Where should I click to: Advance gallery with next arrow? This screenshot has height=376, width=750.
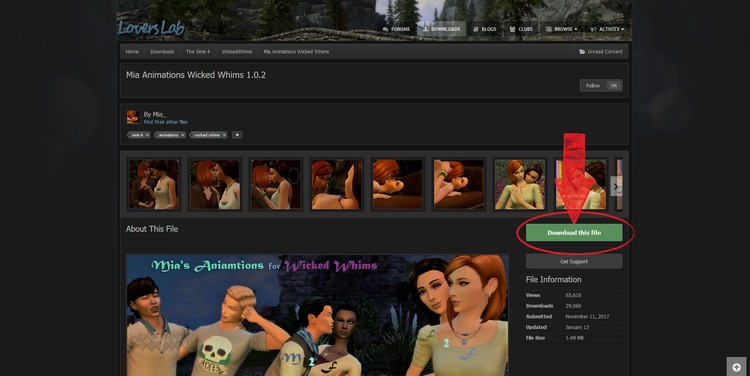(616, 186)
